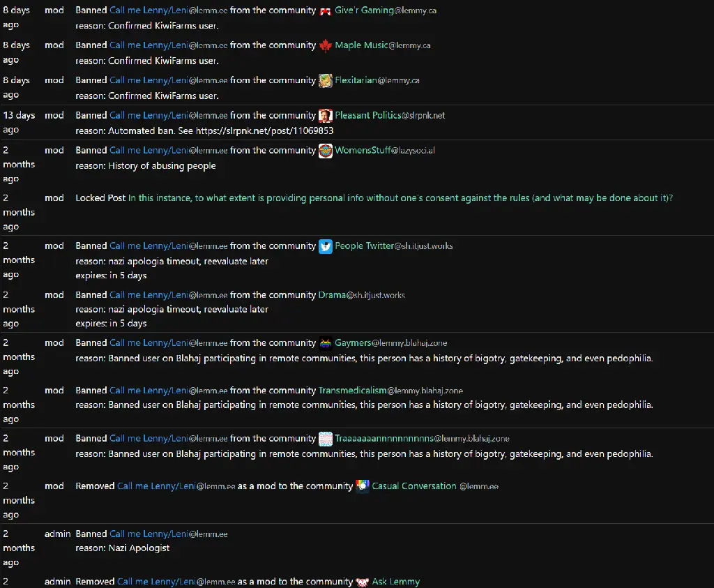Click the Give'r Gaming community icon
The image size is (714, 588).
click(325, 11)
